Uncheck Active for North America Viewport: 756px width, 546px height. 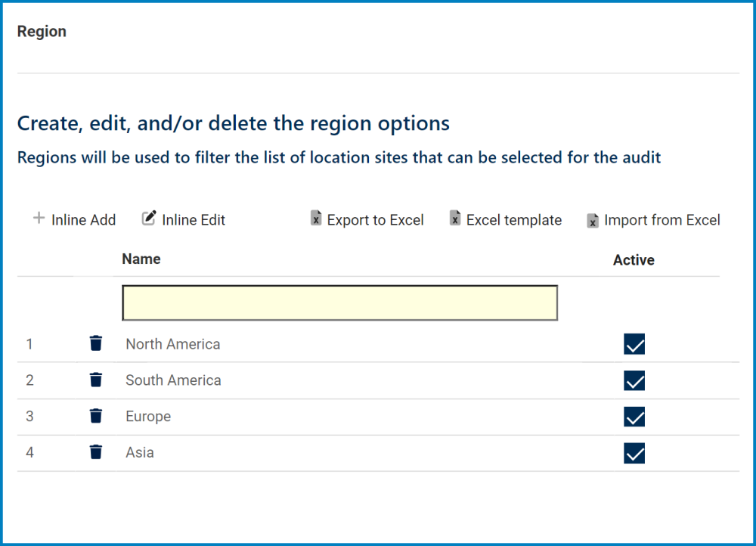[x=634, y=344]
